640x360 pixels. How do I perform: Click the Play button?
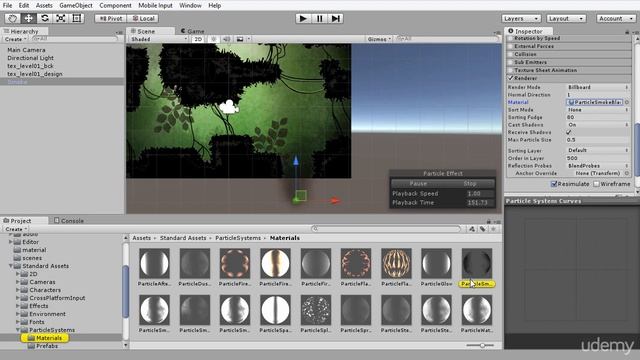tap(303, 18)
